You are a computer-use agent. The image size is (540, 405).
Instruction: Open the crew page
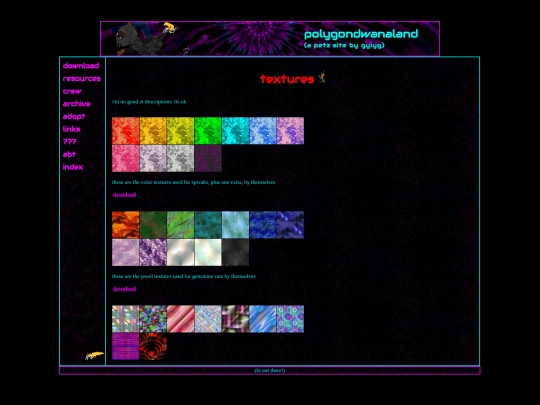(72, 91)
